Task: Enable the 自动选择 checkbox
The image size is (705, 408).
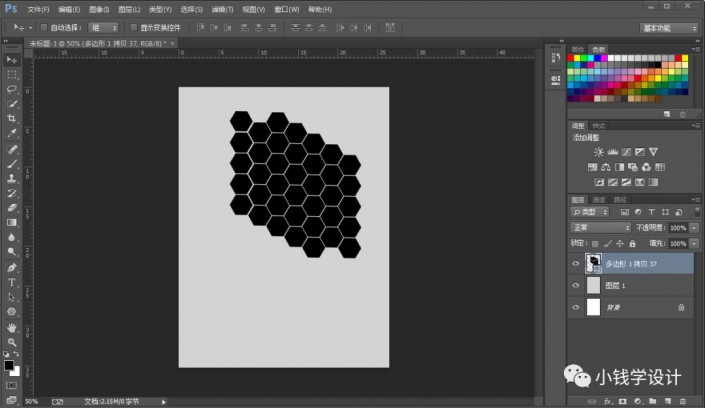Action: (44, 27)
